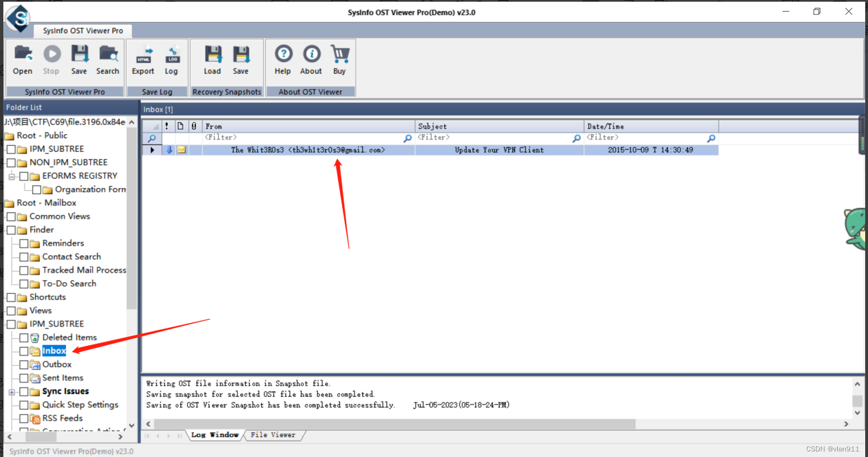Viewport: 868px width, 457px height.
Task: Click the filter row search icon at left
Action: (151, 138)
